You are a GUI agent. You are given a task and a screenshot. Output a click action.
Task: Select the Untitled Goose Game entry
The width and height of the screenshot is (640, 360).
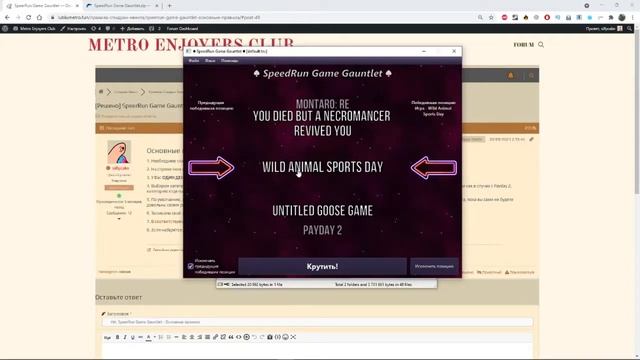tap(322, 211)
